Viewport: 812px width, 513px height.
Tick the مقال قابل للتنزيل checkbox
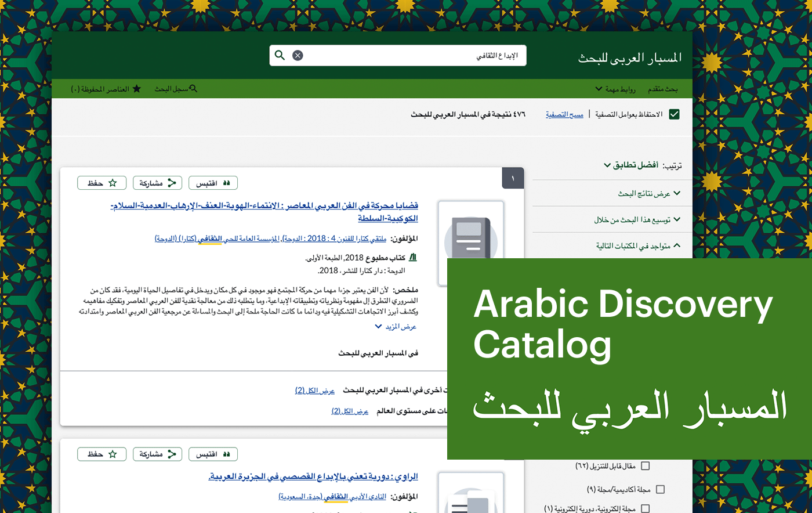645,466
